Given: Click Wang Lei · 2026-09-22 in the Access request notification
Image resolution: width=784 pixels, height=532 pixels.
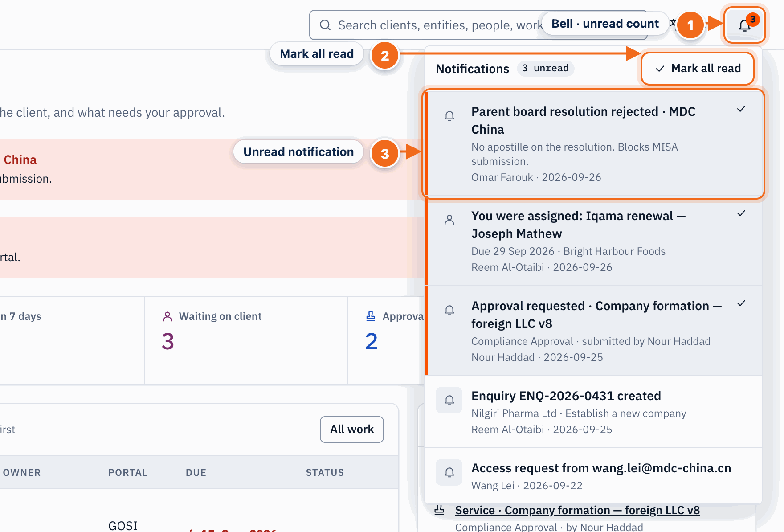Looking at the screenshot, I should pos(527,486).
